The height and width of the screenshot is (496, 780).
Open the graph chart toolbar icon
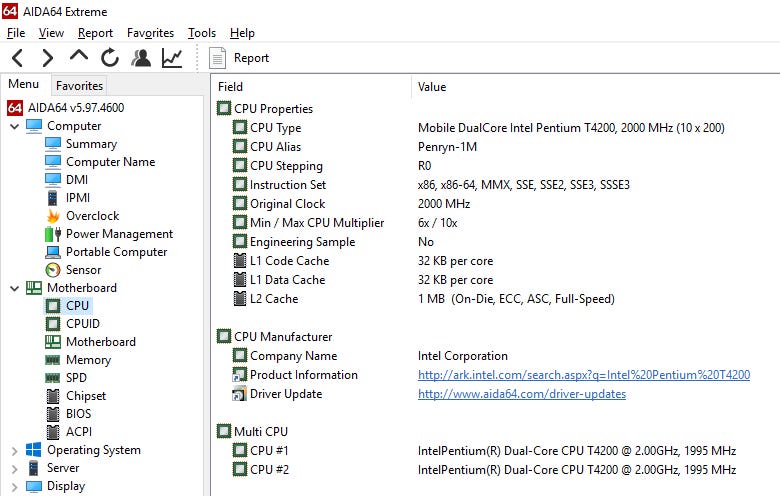(x=172, y=58)
